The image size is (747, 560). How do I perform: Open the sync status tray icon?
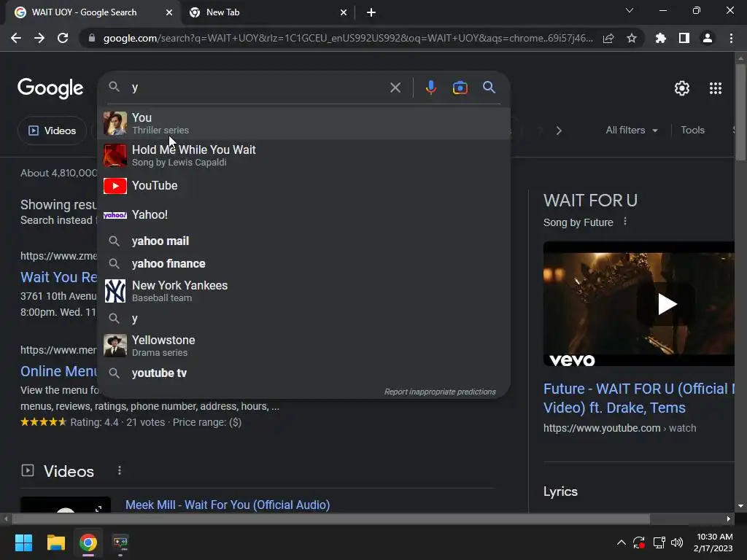click(639, 542)
